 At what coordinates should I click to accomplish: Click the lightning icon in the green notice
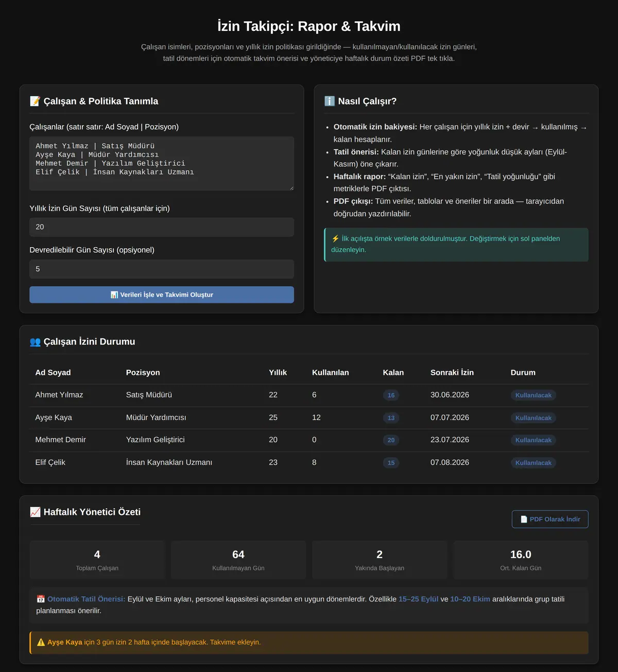[335, 238]
